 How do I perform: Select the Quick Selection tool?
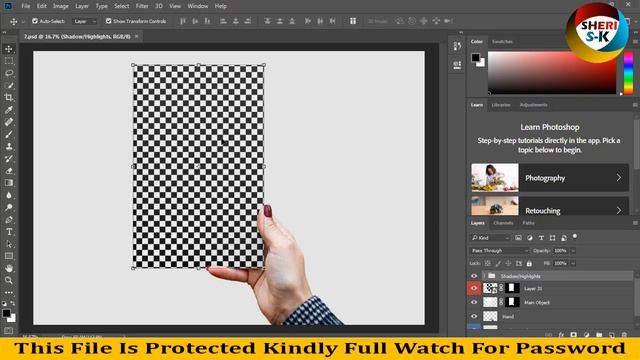[9, 86]
